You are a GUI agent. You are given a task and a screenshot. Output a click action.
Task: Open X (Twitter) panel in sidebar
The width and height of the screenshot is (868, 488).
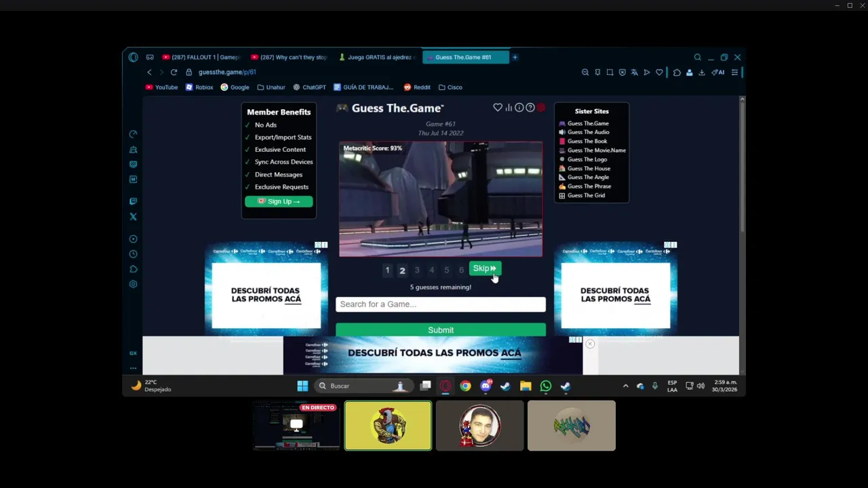(133, 217)
